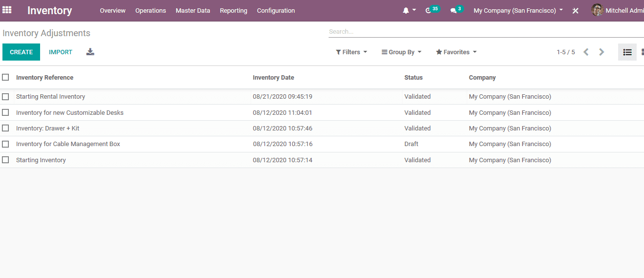The image size is (644, 278).
Task: Click the IMPORT button
Action: point(61,52)
